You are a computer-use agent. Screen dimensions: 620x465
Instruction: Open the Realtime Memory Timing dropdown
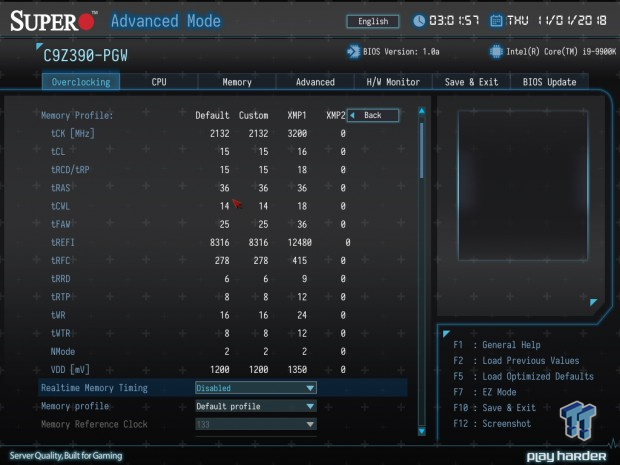(256, 388)
